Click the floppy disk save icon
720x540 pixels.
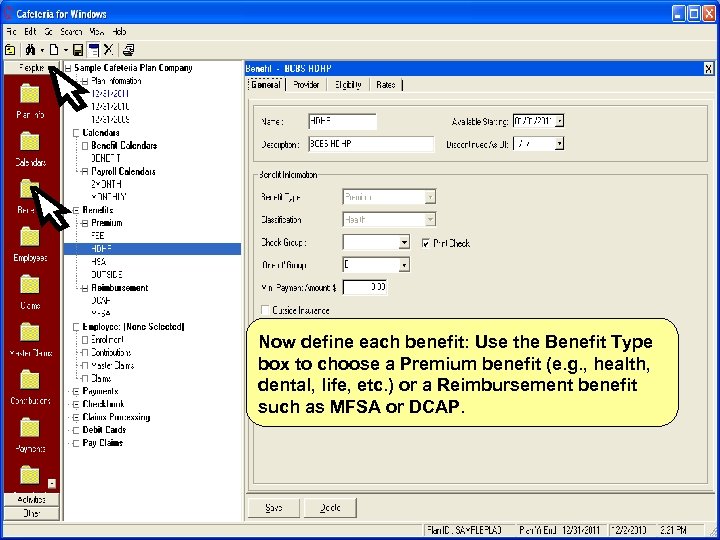[x=79, y=50]
